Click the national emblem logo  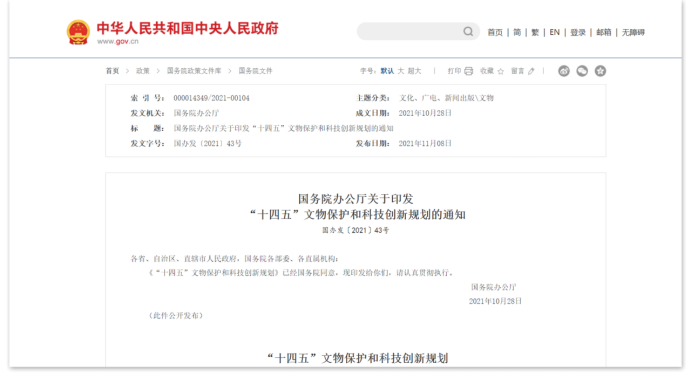pyautogui.click(x=78, y=32)
